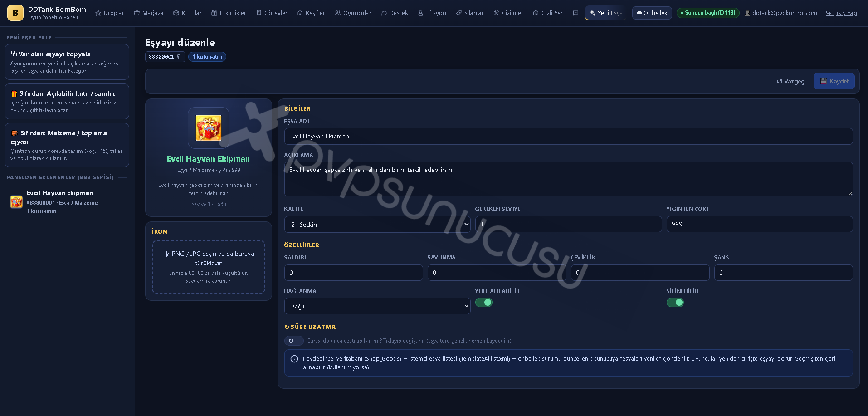Choose Sıfırdan Malzeme / toplama eşyası card
Screen dimensions: 868x416
(67, 145)
